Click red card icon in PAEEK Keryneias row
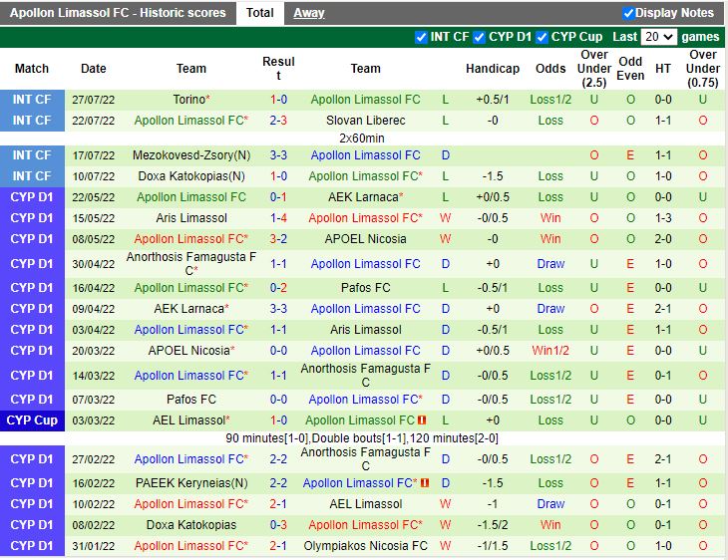Image resolution: width=728 pixels, height=560 pixels. [425, 483]
